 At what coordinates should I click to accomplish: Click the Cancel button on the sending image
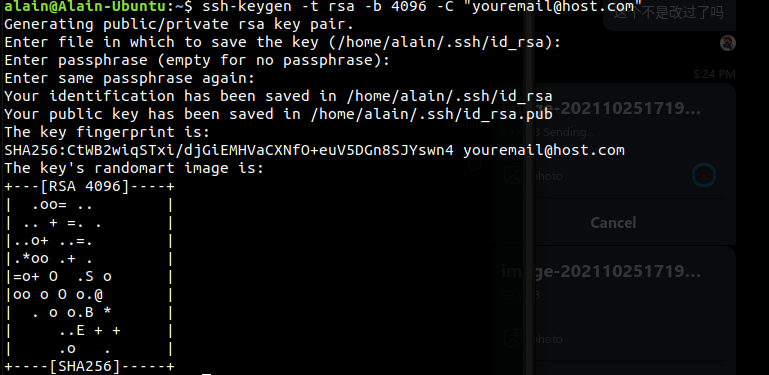click(613, 223)
